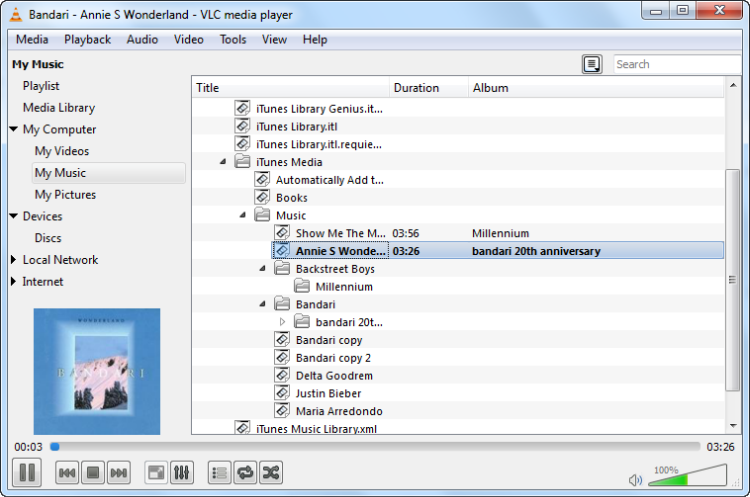
Task: Collapse the My Computer section
Action: coord(13,129)
